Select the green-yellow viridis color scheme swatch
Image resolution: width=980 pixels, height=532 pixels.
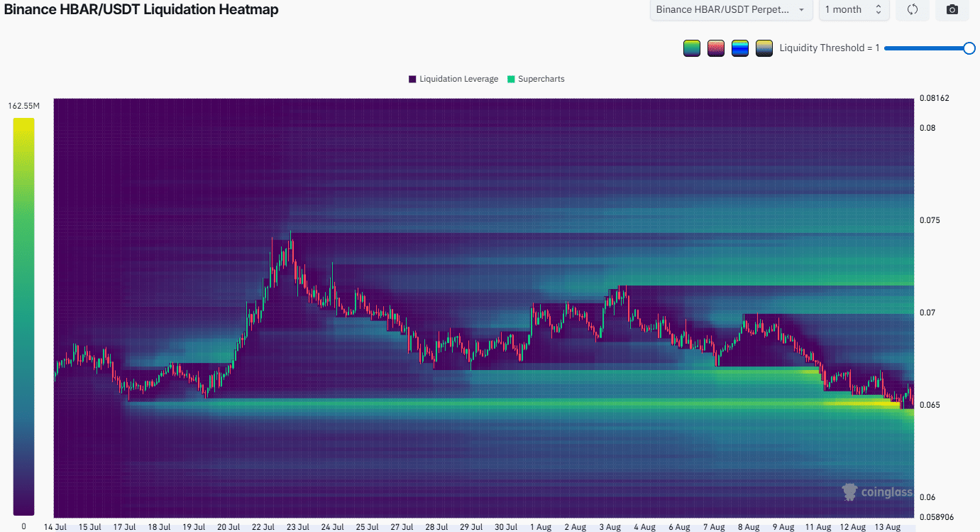[x=692, y=48]
